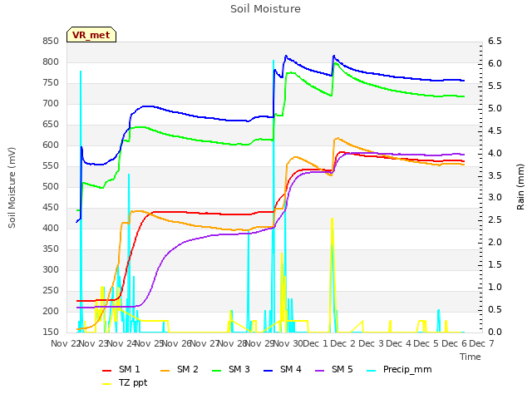This screenshot has height=399, width=532.
Task: Toggle the SM 2 legend entry
Action: point(180,369)
